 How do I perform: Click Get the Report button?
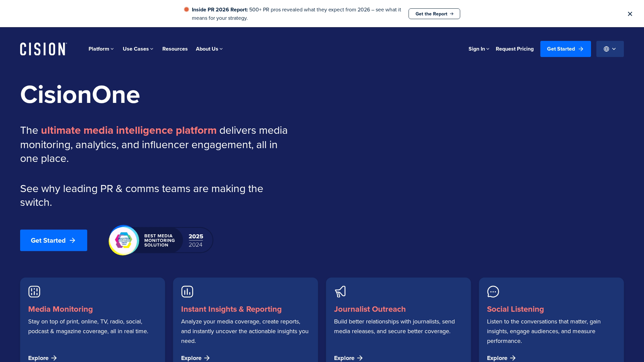[434, 14]
